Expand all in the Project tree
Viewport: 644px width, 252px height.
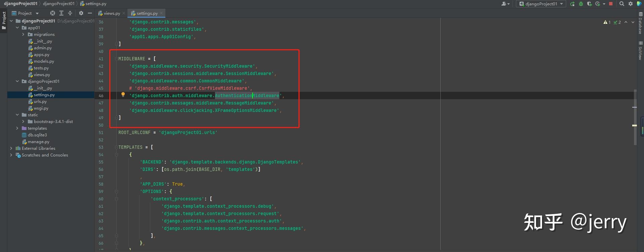click(x=61, y=13)
